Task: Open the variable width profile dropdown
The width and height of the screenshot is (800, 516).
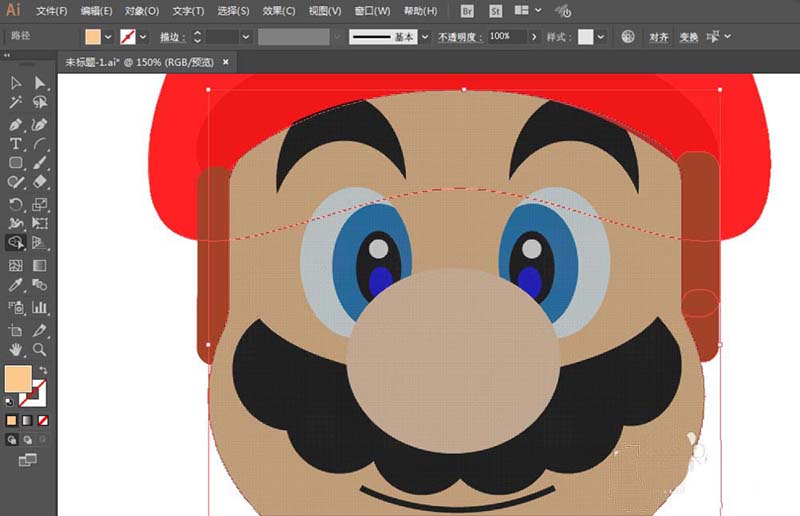Action: 337,37
